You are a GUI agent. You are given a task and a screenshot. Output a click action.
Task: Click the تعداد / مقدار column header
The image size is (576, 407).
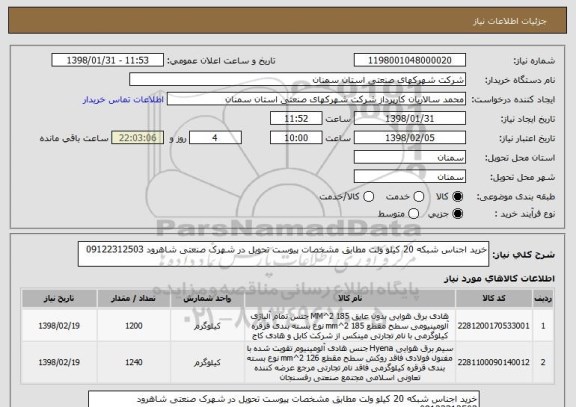[134, 298]
